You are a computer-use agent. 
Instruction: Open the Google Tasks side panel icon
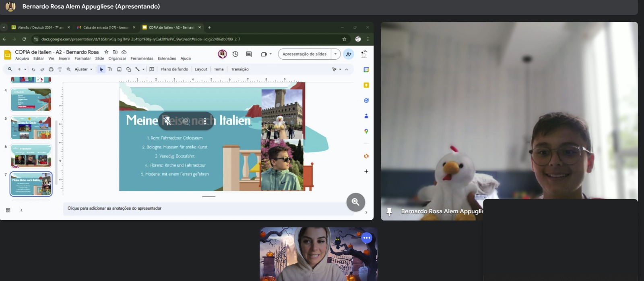click(x=366, y=100)
